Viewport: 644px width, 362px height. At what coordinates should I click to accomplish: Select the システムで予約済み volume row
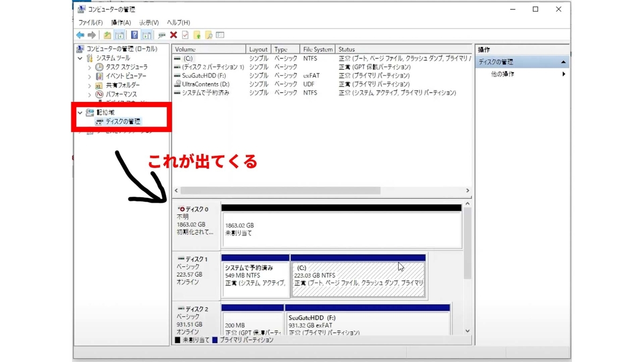[322, 93]
